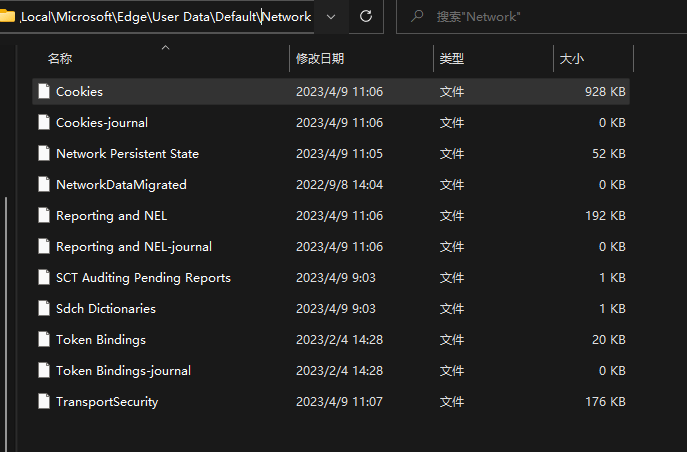This screenshot has height=452, width=687.
Task: Select the Token Bindings-journal file icon
Action: (44, 371)
